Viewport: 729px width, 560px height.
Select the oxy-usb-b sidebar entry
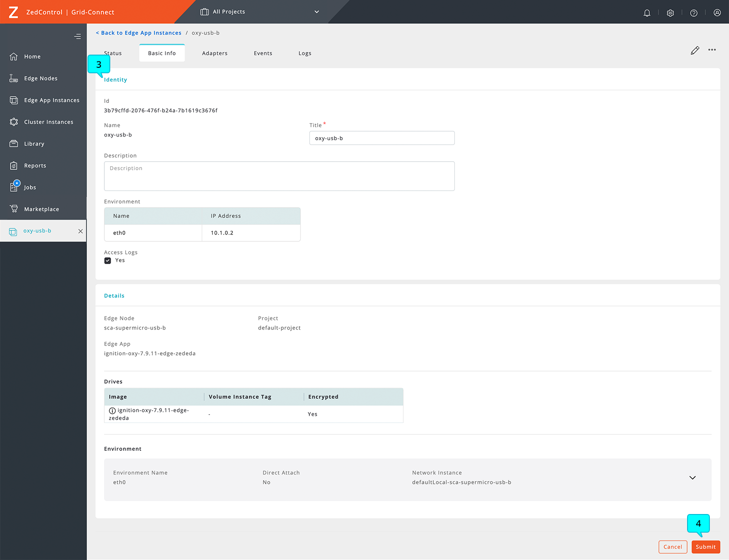click(x=37, y=231)
